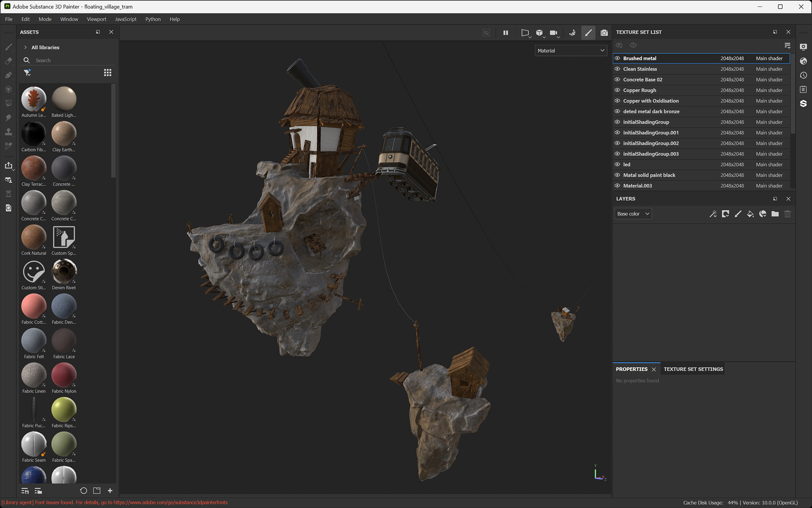Open the Material display mode dropdown

click(x=571, y=51)
